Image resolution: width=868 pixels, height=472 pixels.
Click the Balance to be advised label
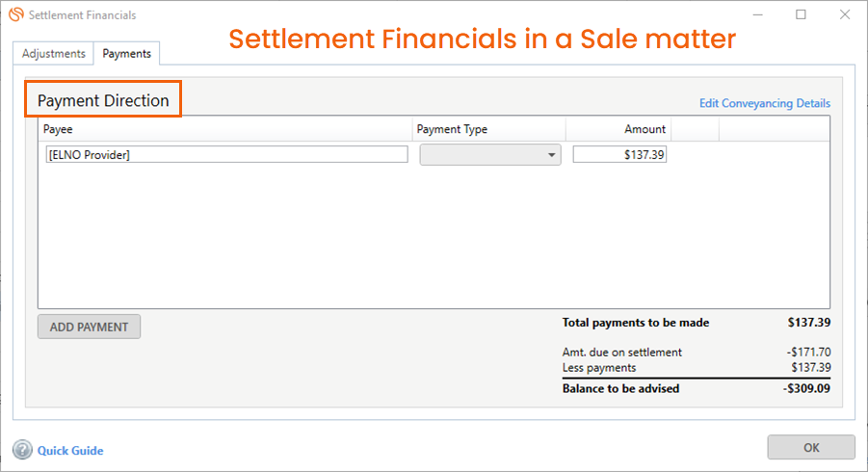622,389
